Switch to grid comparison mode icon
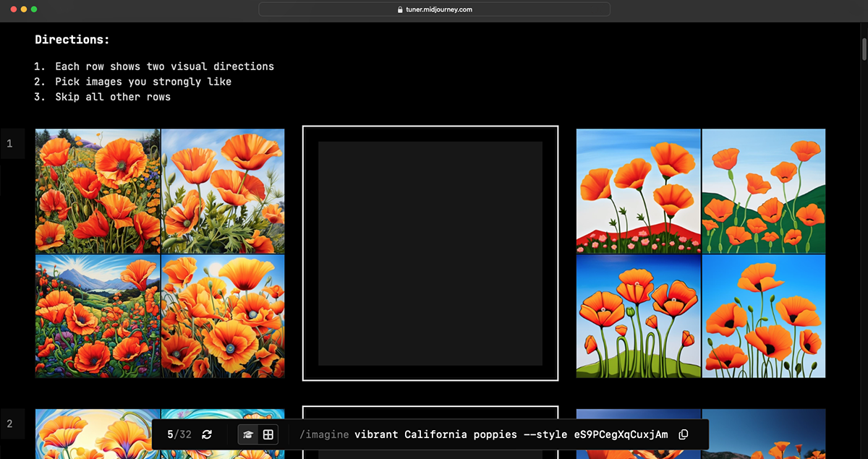Viewport: 868px width, 459px height. 268,434
